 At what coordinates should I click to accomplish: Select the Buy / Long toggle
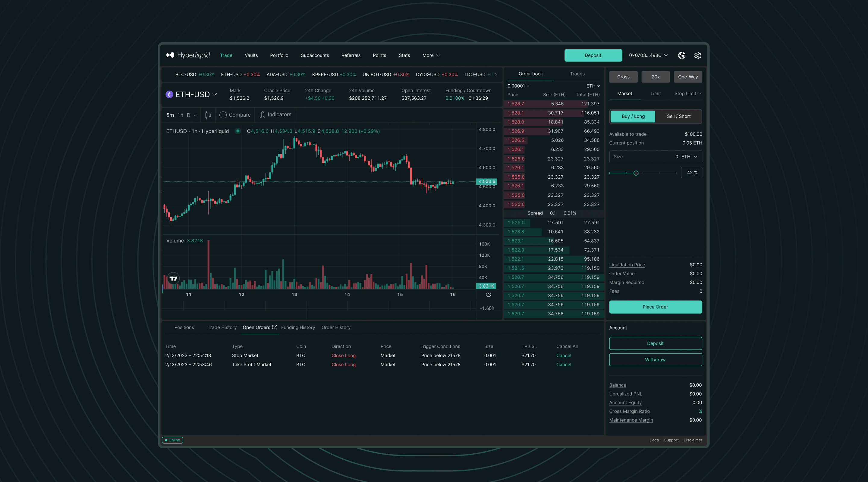coord(633,116)
